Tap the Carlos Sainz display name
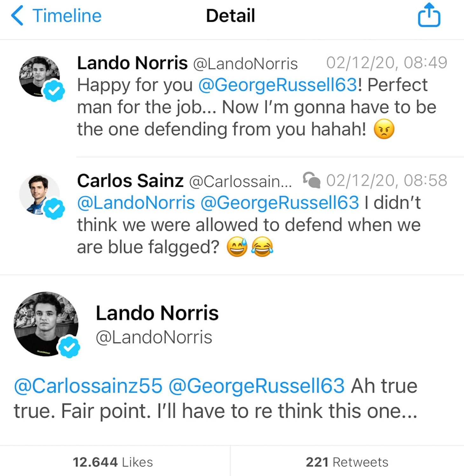 [x=130, y=181]
